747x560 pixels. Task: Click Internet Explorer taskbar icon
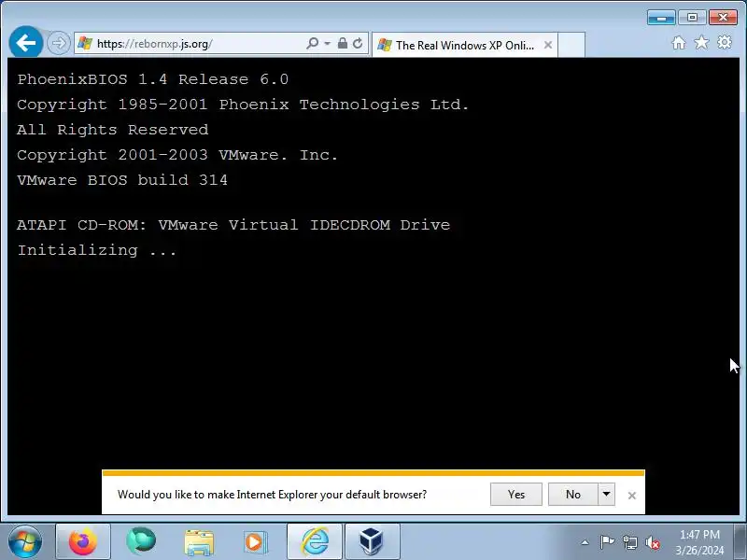pyautogui.click(x=315, y=541)
